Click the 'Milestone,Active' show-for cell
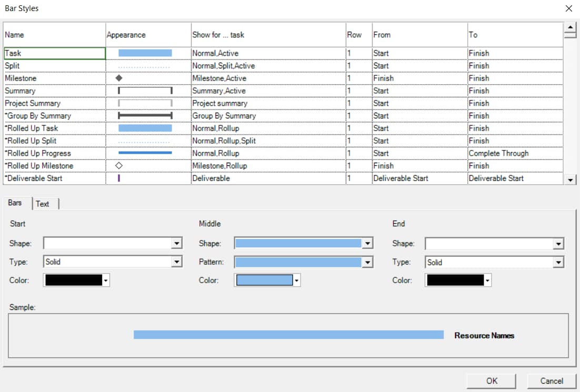The width and height of the screenshot is (580, 392). pyautogui.click(x=268, y=78)
